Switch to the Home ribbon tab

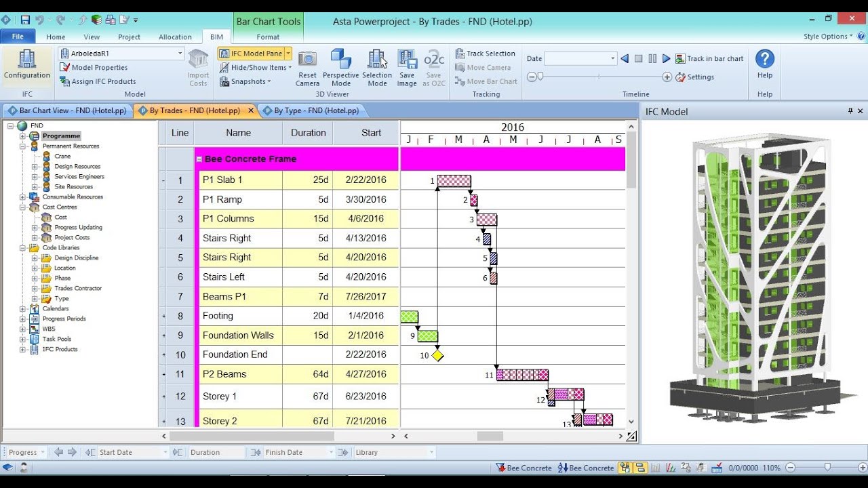pyautogui.click(x=56, y=37)
